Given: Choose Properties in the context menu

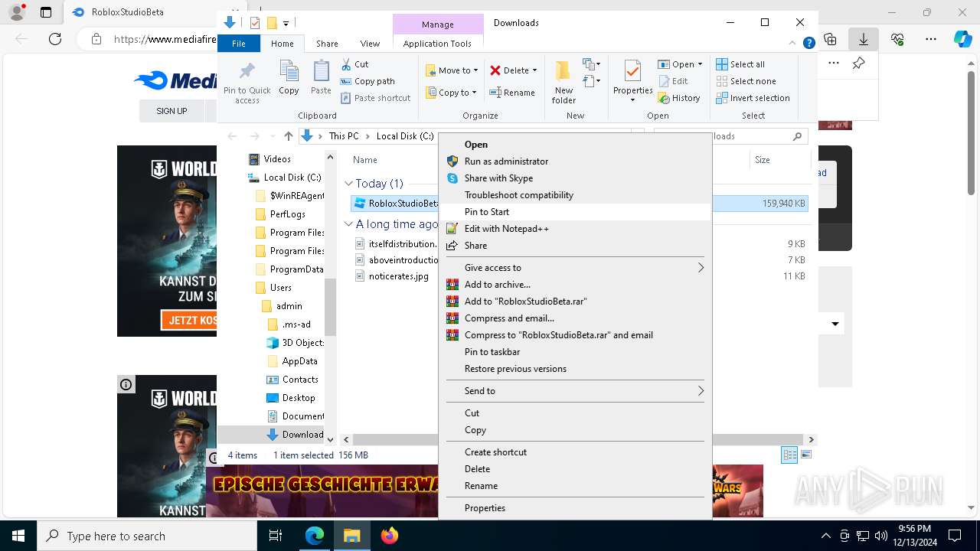Looking at the screenshot, I should tap(574, 508).
